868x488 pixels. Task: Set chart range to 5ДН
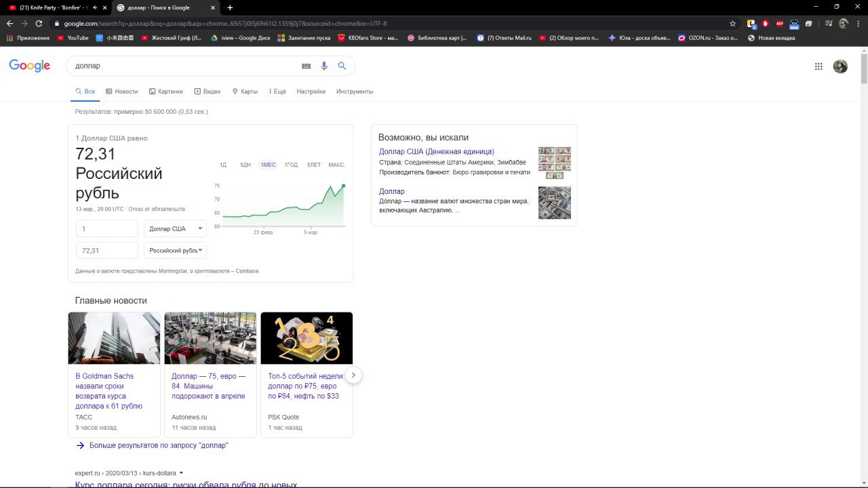click(x=245, y=165)
